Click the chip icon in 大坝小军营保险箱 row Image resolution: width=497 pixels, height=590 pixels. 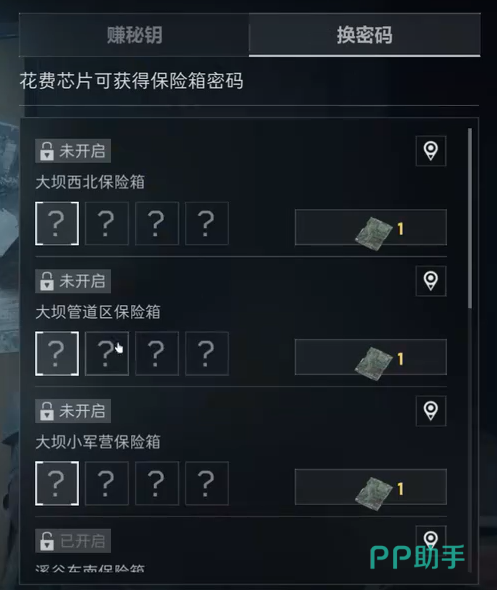[x=374, y=492]
